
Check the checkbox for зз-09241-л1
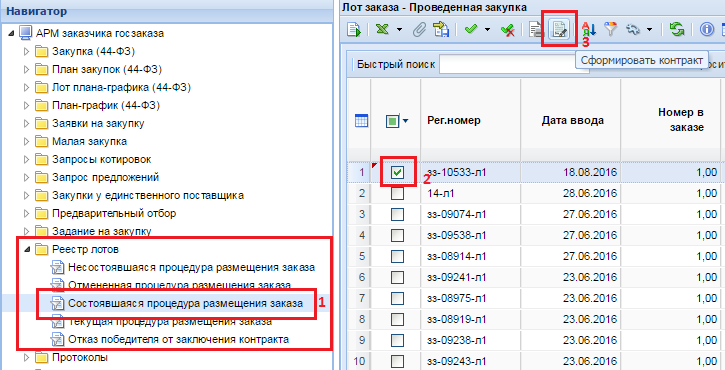tap(397, 278)
